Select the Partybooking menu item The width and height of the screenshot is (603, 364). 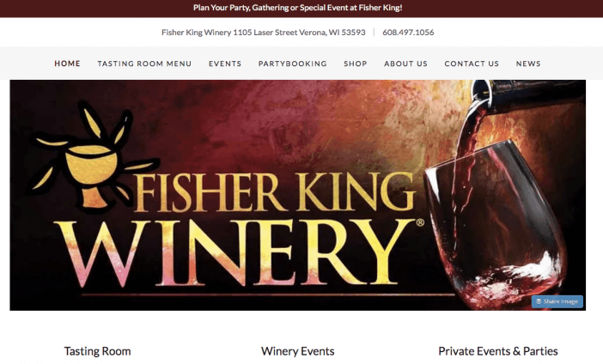[293, 64]
